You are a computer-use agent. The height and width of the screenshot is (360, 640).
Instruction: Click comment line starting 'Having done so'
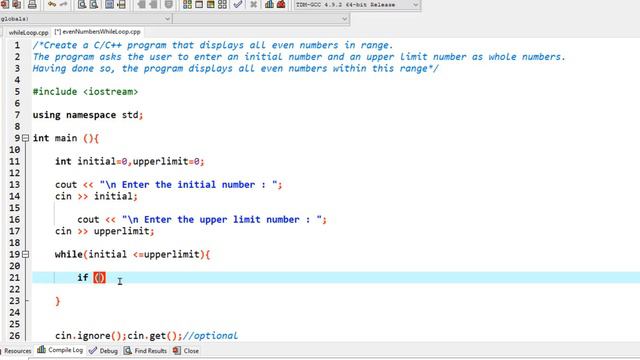(236, 69)
